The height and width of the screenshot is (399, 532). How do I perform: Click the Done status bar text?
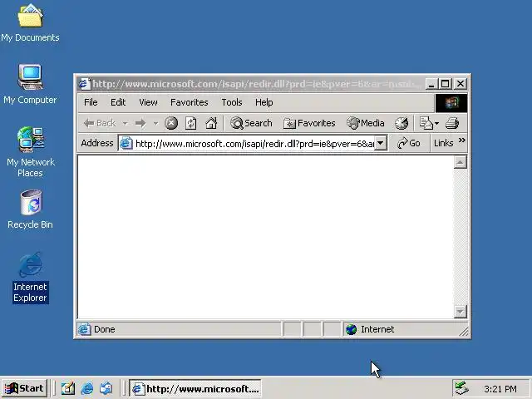coord(105,329)
